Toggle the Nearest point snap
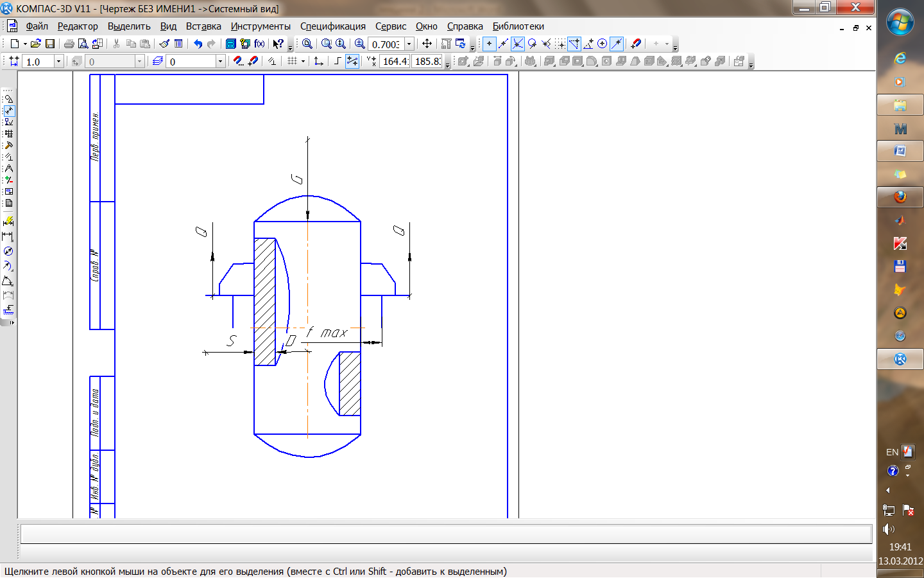Screen dimensions: 924x578 [x=489, y=44]
